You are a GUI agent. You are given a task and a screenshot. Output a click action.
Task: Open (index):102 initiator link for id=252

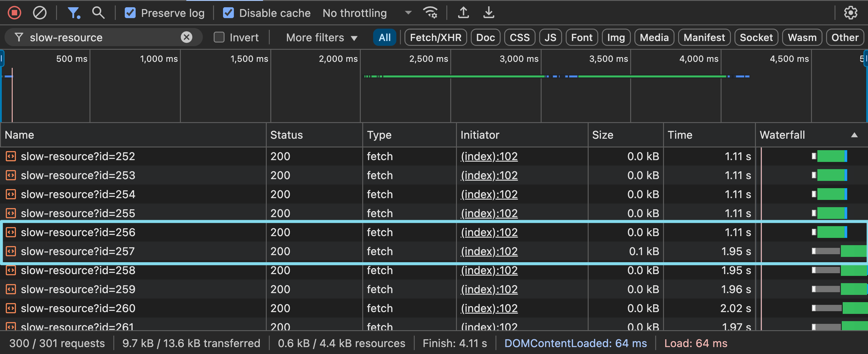pos(489,156)
